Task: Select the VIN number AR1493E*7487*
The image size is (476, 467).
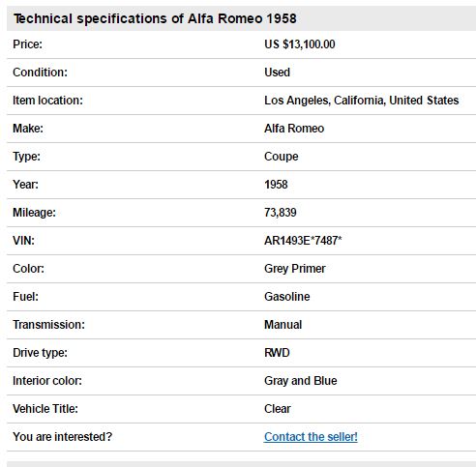Action: pyautogui.click(x=303, y=241)
